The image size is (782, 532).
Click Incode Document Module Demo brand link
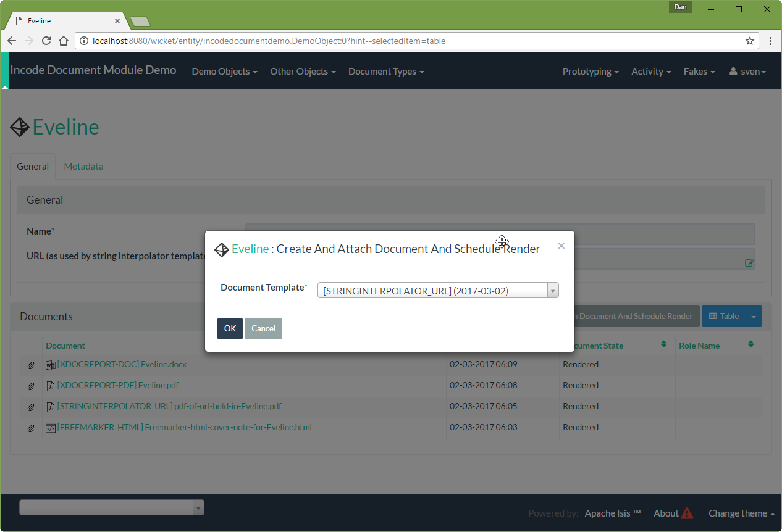tap(93, 70)
